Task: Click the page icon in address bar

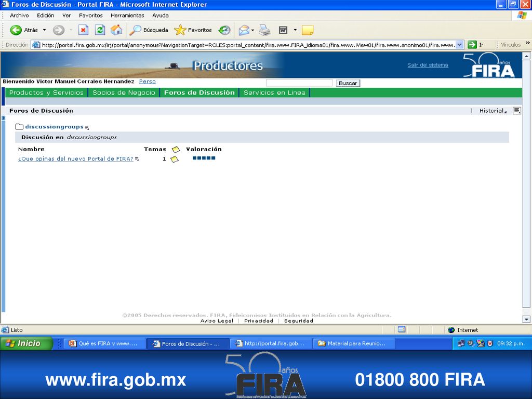Action: tap(36, 45)
